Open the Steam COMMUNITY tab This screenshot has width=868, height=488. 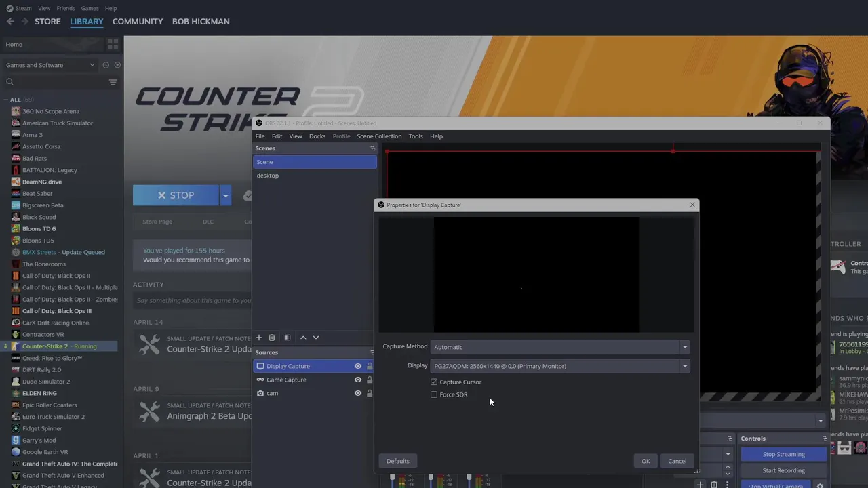[x=138, y=22]
